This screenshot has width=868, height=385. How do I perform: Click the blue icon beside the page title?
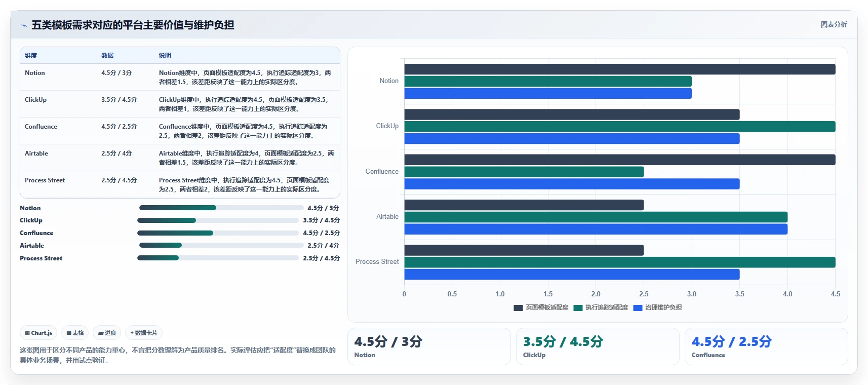click(24, 25)
